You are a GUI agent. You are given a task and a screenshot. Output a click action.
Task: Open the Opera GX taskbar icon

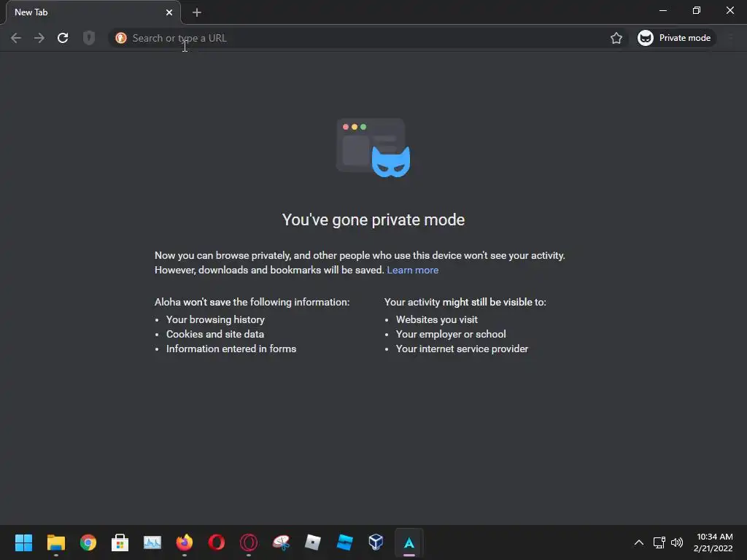[249, 542]
